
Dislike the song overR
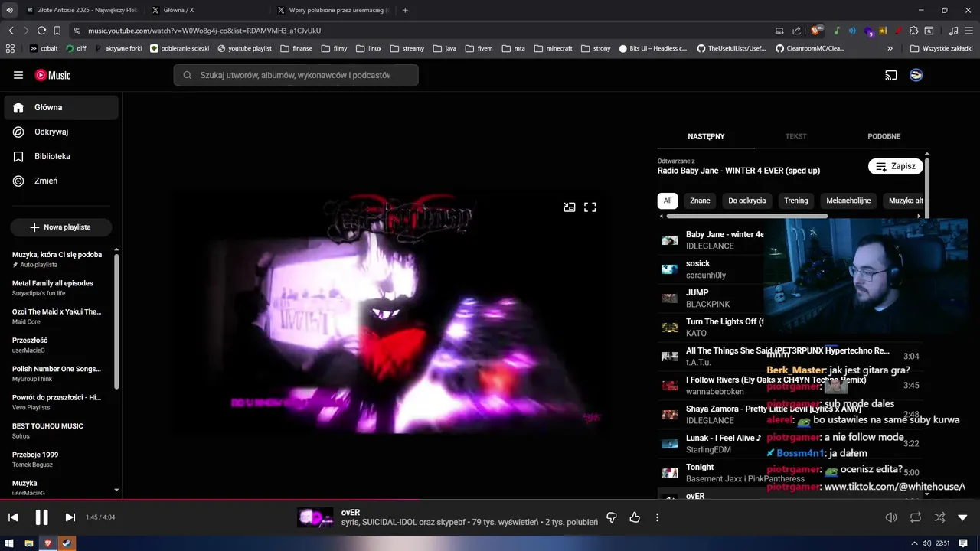pyautogui.click(x=612, y=517)
